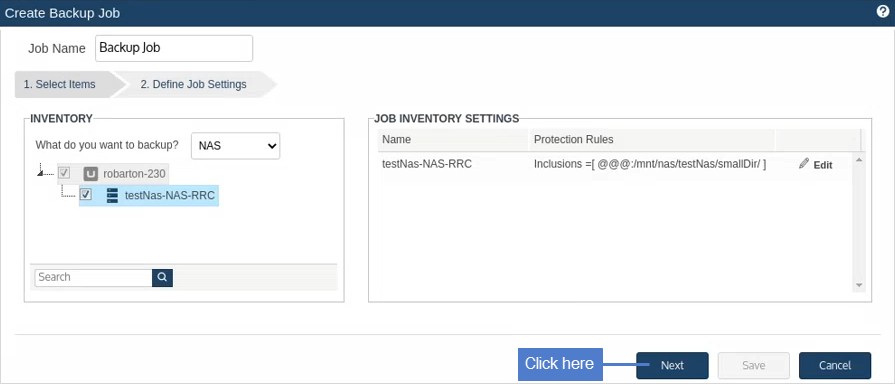
Task: Collapse the robarton-230 tree node
Action: pos(40,173)
